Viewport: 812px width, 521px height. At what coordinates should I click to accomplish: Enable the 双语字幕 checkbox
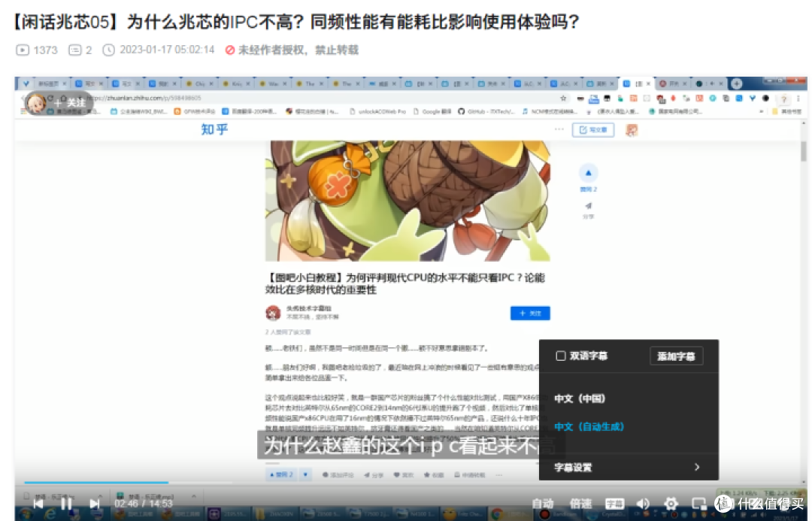coord(560,356)
